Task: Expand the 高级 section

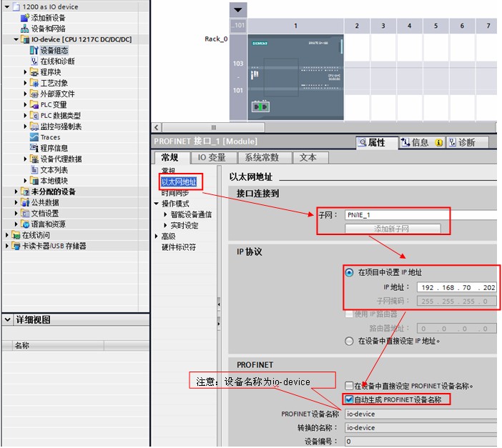Action: tap(156, 237)
